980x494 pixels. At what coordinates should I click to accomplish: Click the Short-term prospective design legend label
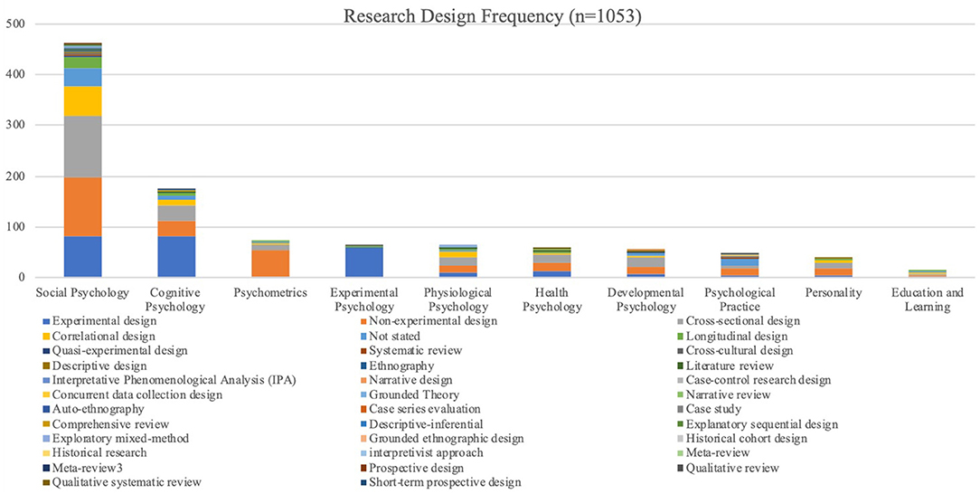coord(445,483)
